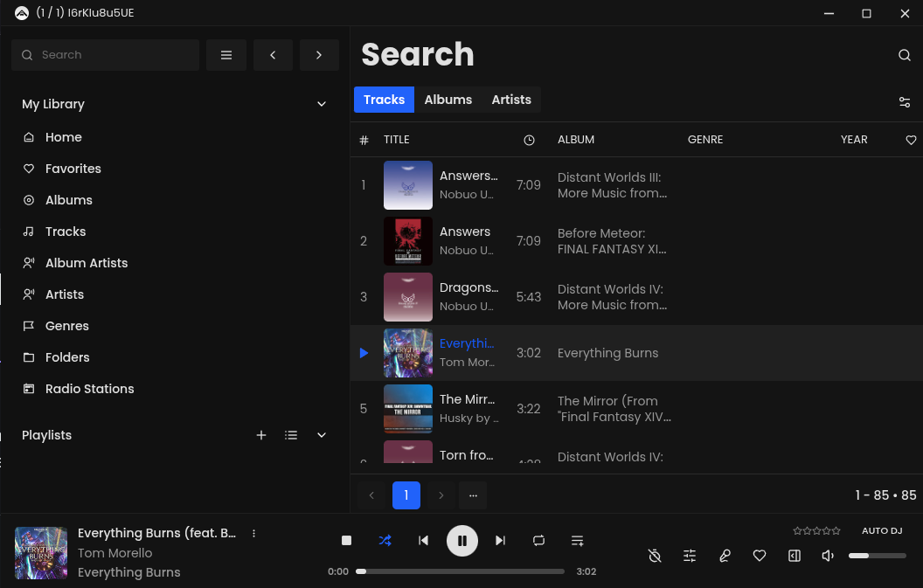Select Radio Stations in the sidebar
The image size is (923, 588).
click(x=88, y=388)
